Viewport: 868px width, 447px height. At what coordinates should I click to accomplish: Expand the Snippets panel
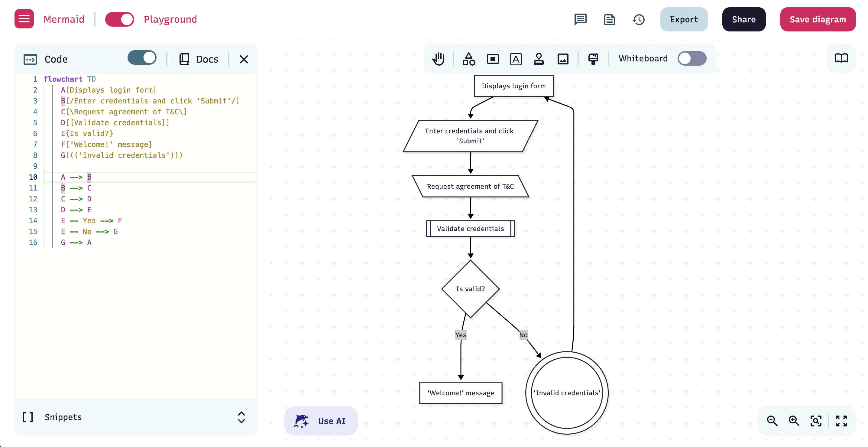(x=241, y=417)
